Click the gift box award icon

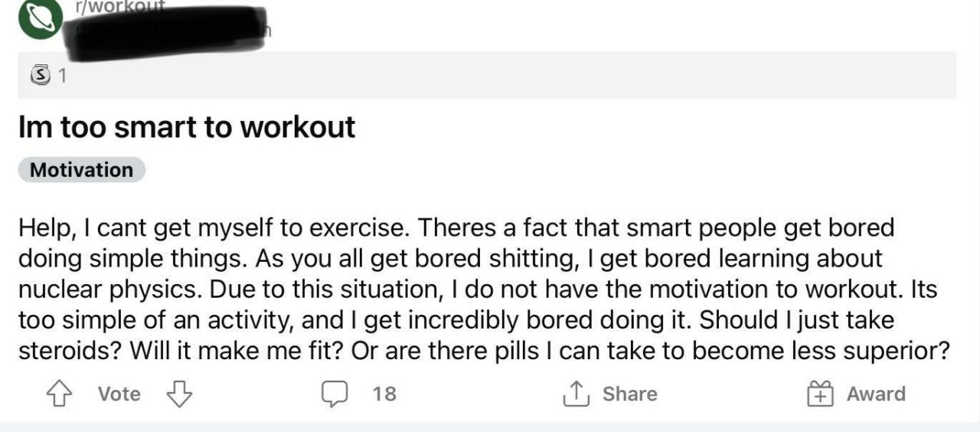[820, 394]
